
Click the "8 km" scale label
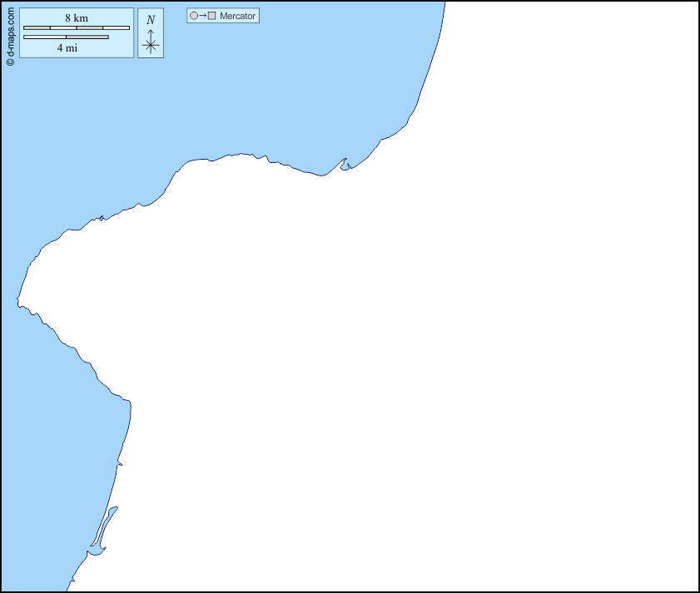tap(77, 17)
